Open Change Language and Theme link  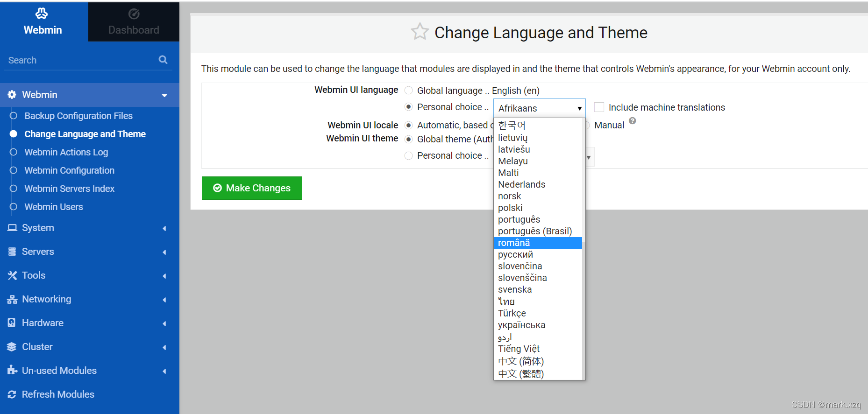85,134
